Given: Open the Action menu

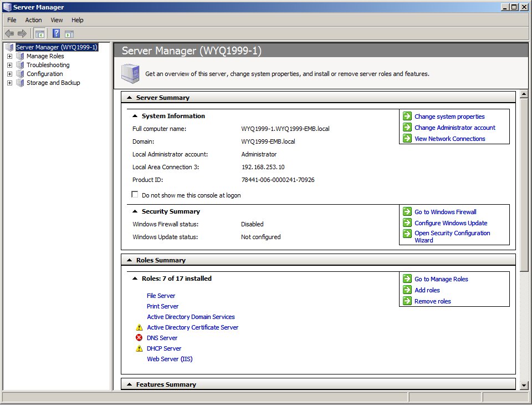Looking at the screenshot, I should (x=33, y=20).
